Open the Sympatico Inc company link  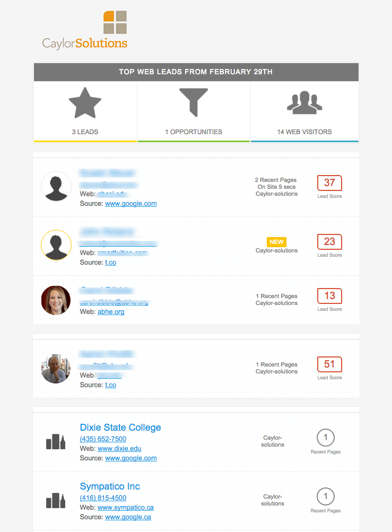tap(110, 486)
